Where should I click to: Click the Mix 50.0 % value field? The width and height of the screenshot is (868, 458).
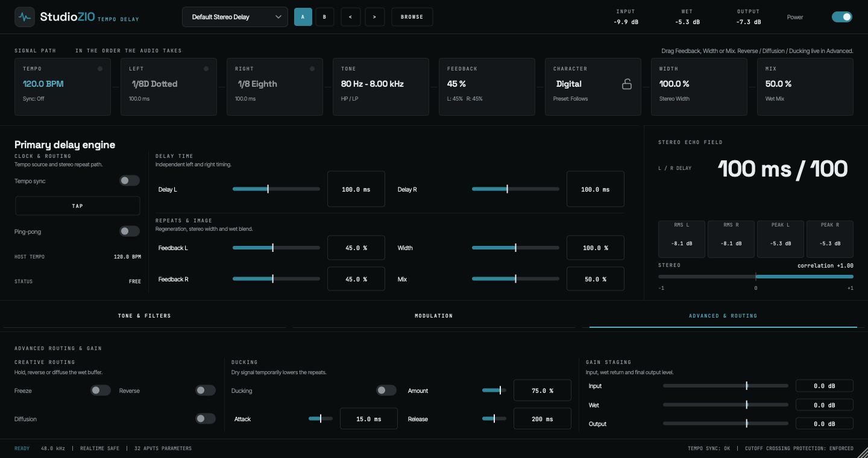596,279
